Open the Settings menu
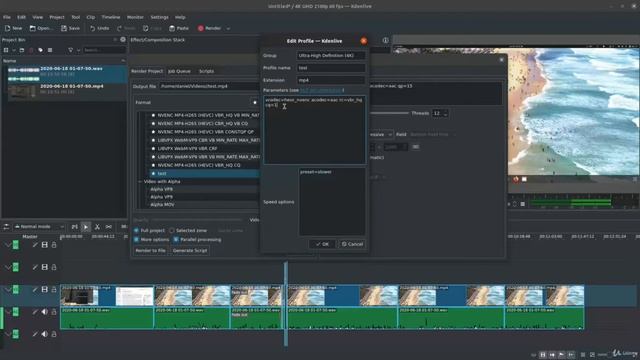This screenshot has height=360, width=640. (x=159, y=17)
